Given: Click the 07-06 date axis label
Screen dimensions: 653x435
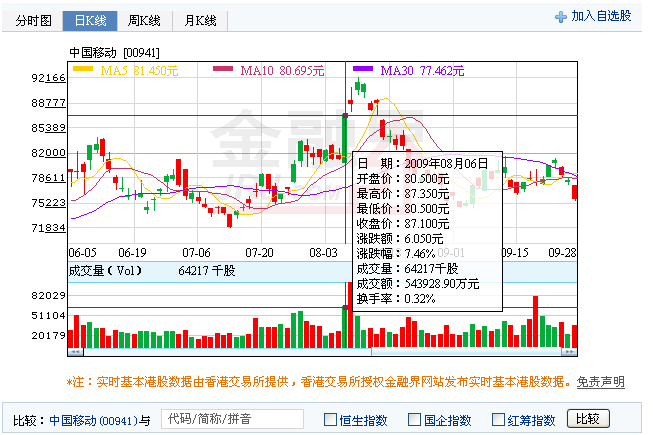Looking at the screenshot, I should [197, 253].
